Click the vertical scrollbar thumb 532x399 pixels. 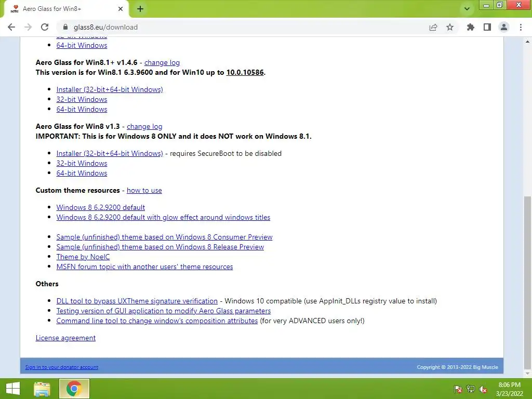click(x=527, y=282)
